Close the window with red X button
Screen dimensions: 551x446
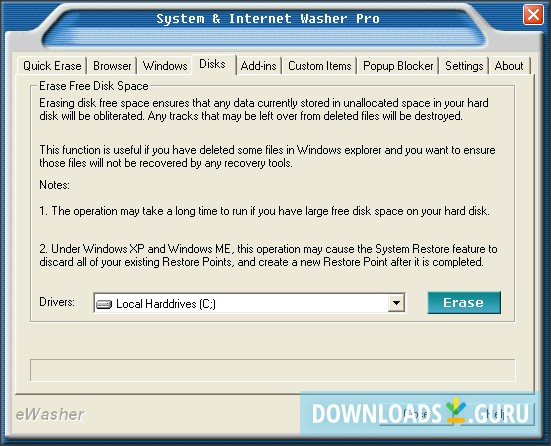point(533,15)
